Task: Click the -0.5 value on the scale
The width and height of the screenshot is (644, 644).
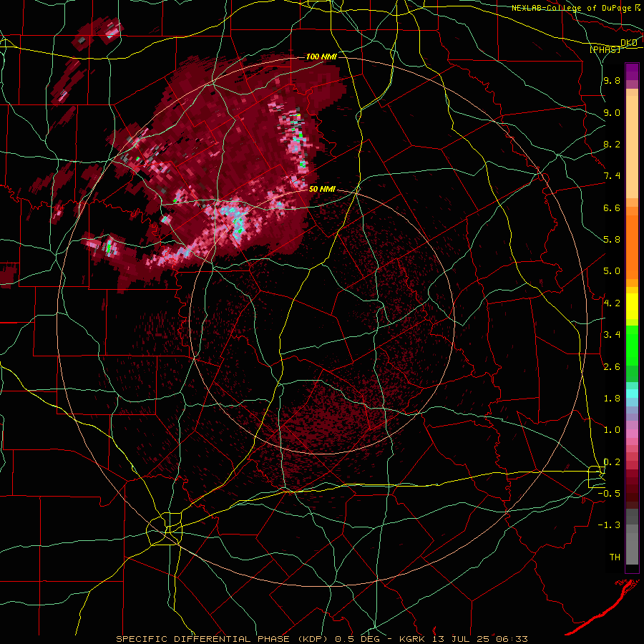Action: pyautogui.click(x=609, y=494)
